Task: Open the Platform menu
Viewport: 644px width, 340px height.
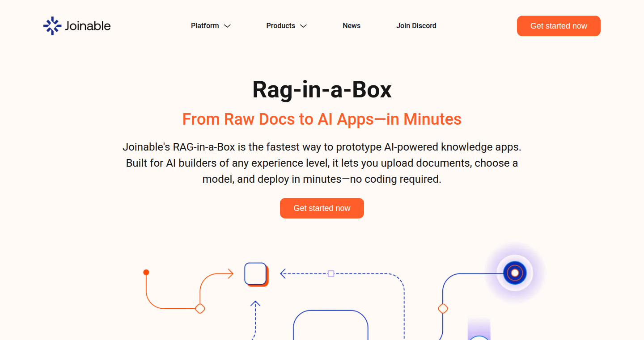Action: 205,26
